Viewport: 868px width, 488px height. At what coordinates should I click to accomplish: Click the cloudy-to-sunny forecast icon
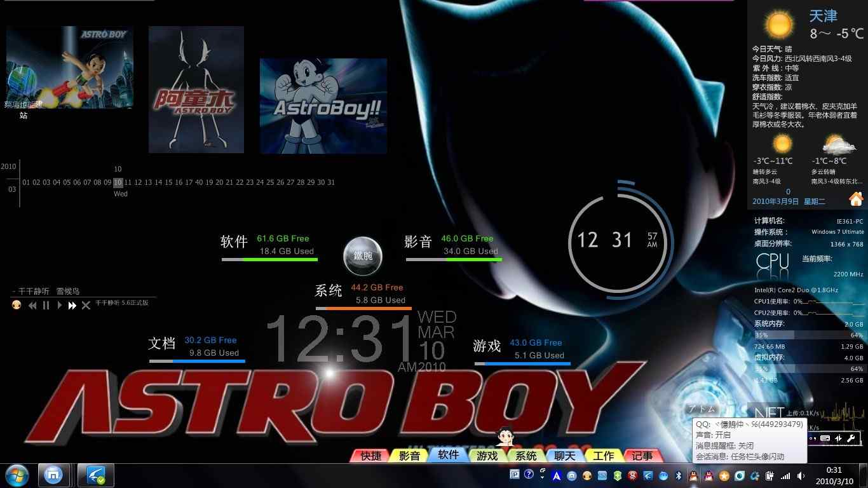click(x=839, y=144)
